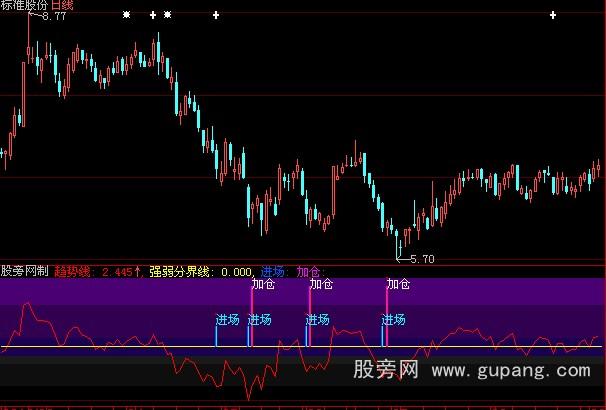This screenshot has width=606, height=410.
Task: Click the 日线 period label
Action: tap(63, 5)
